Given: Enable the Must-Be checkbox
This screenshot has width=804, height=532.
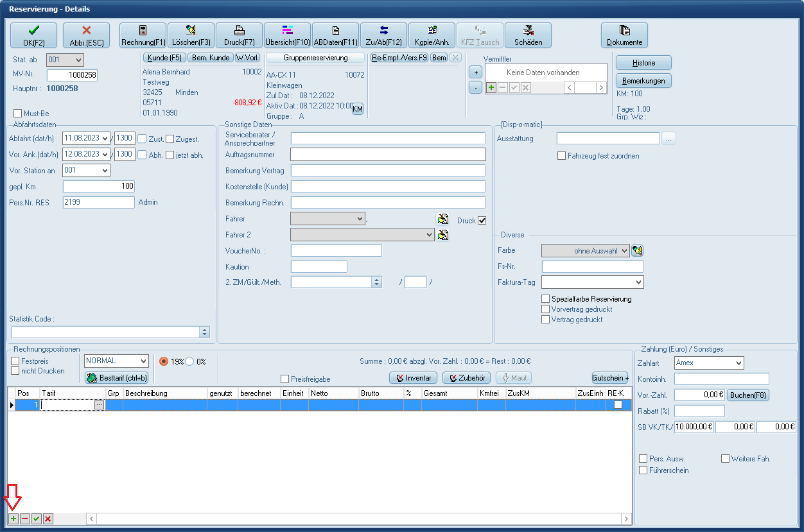Looking at the screenshot, I should pyautogui.click(x=18, y=114).
